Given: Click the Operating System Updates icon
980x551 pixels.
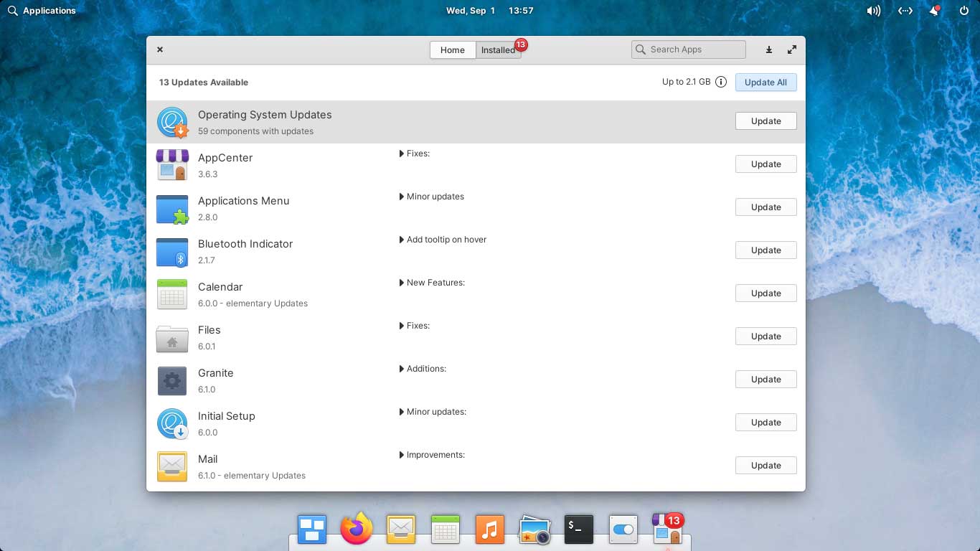Looking at the screenshot, I should [x=172, y=122].
